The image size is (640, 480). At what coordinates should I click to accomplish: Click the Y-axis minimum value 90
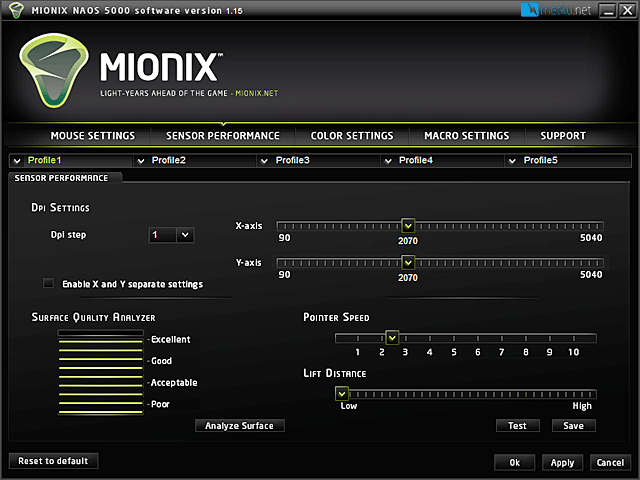[x=284, y=274]
